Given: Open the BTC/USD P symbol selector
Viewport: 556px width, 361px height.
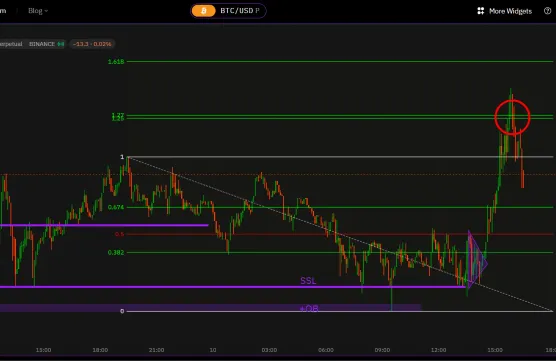Looking at the screenshot, I should pyautogui.click(x=228, y=11).
